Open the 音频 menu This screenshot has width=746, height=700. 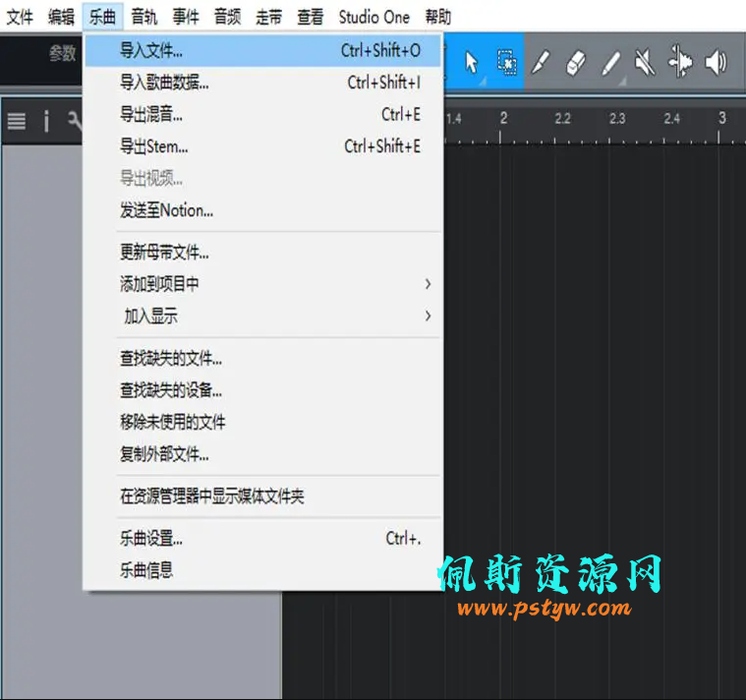coord(227,17)
